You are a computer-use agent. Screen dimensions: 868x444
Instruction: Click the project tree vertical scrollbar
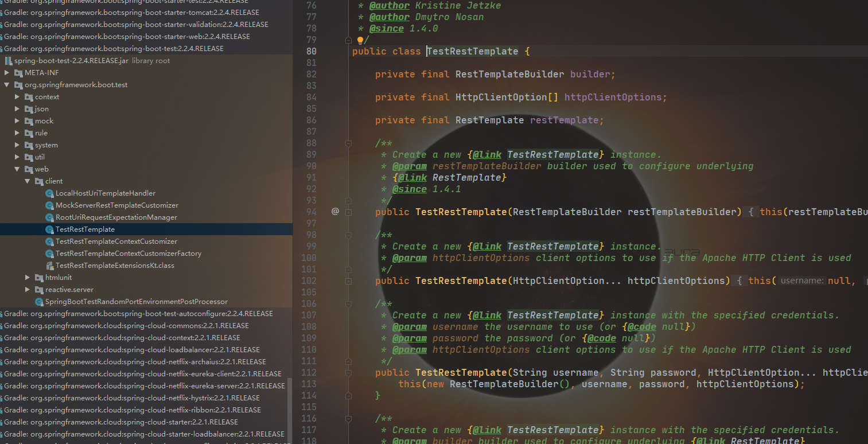click(289, 410)
